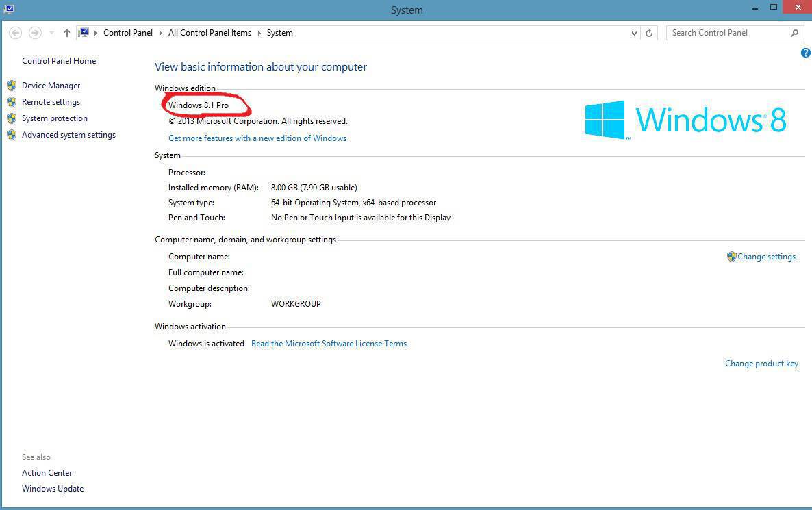Click the System window icon in title bar
Screen dimensions: 812x510
coord(9,9)
